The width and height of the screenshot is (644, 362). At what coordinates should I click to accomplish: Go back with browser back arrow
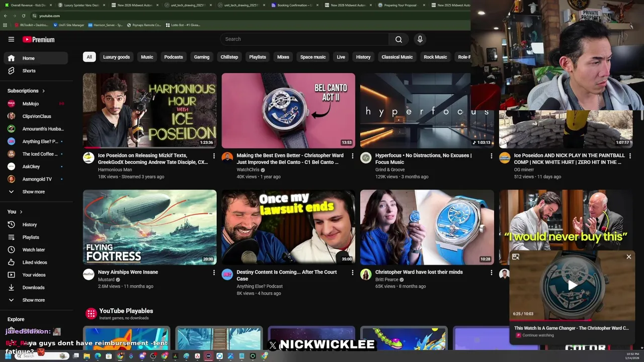[x=6, y=16]
